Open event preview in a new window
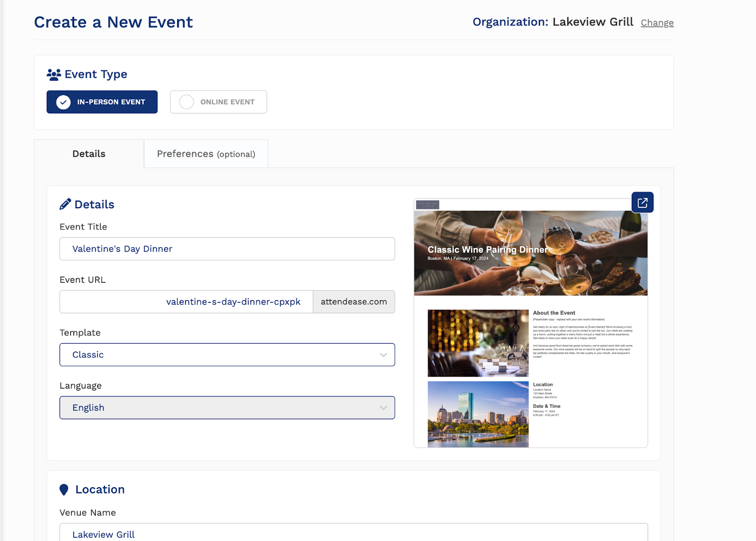 pyautogui.click(x=642, y=202)
